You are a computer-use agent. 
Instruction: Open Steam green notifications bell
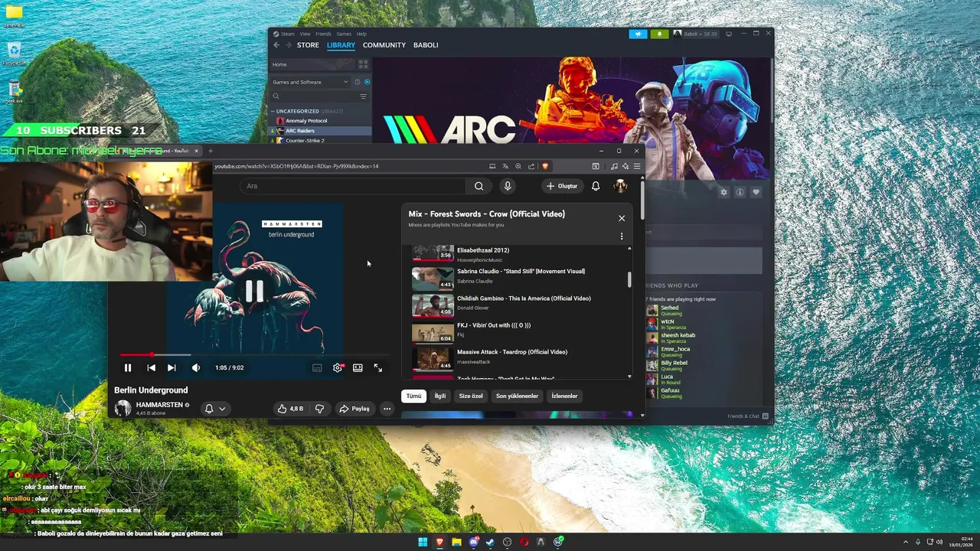(x=659, y=34)
